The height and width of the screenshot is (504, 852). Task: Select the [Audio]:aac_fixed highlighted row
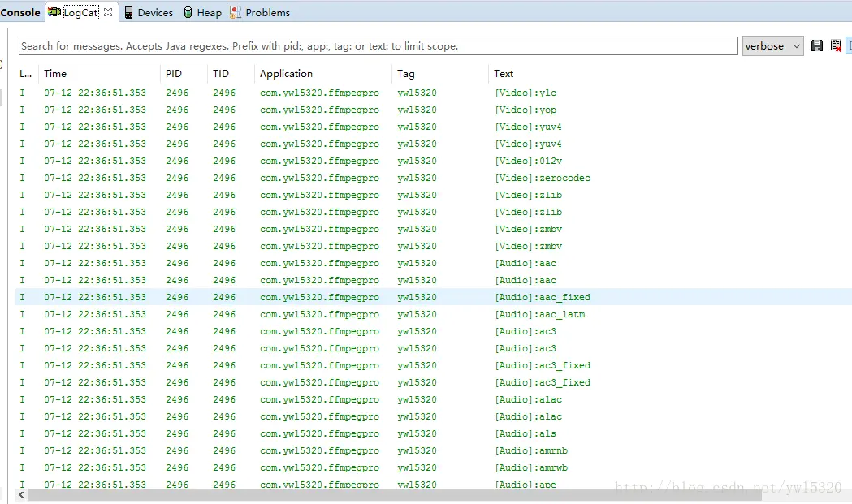click(x=433, y=297)
